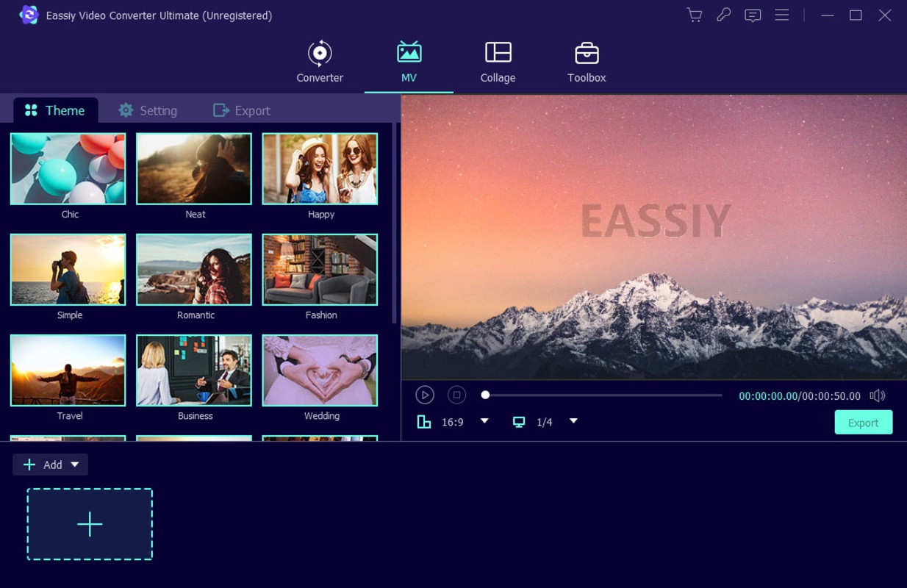Switch to the Converter module
The image size is (907, 588).
pyautogui.click(x=320, y=62)
